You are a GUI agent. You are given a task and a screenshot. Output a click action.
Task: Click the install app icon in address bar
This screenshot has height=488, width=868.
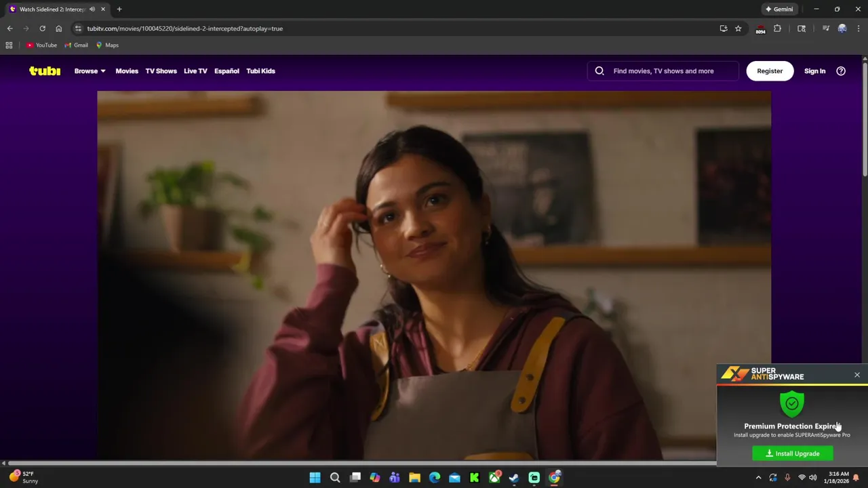click(724, 28)
